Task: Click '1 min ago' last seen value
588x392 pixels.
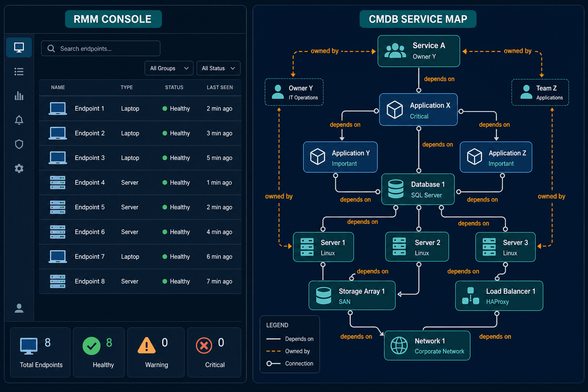Action: click(x=219, y=183)
